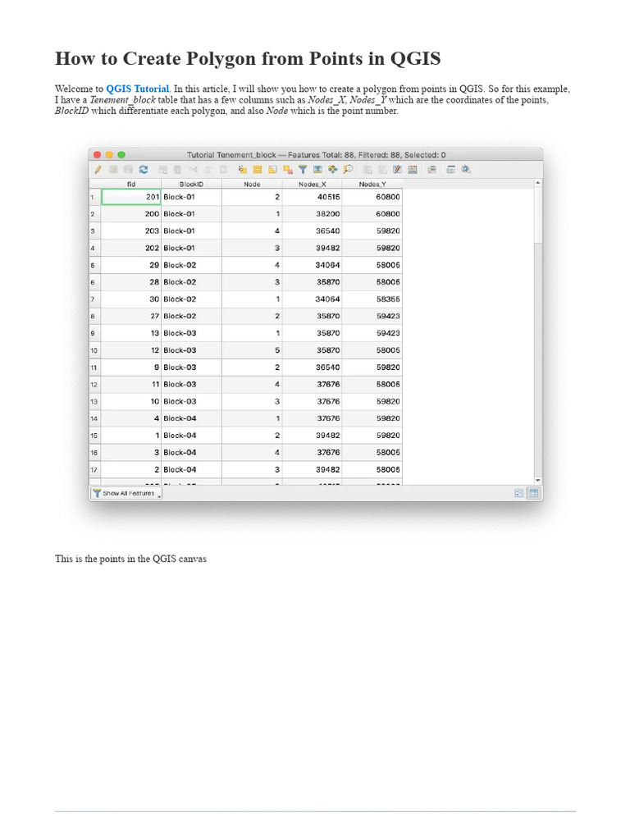The image size is (630, 840).
Task: Click the fid cell with value 11
Action: (131, 384)
